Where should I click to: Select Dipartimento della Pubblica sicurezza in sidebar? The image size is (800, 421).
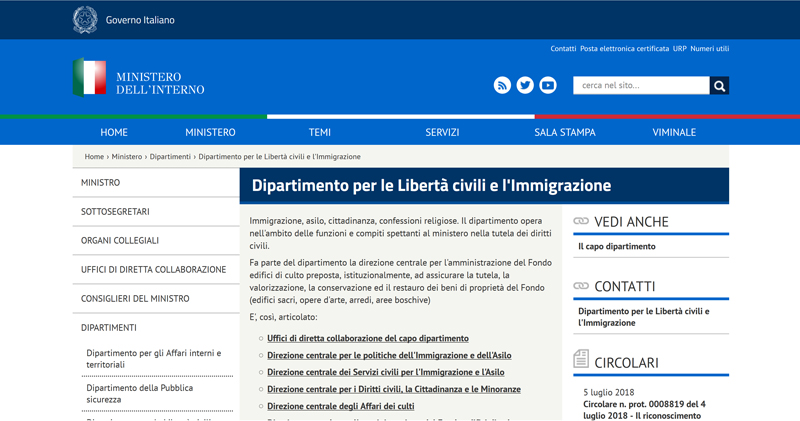tap(140, 393)
